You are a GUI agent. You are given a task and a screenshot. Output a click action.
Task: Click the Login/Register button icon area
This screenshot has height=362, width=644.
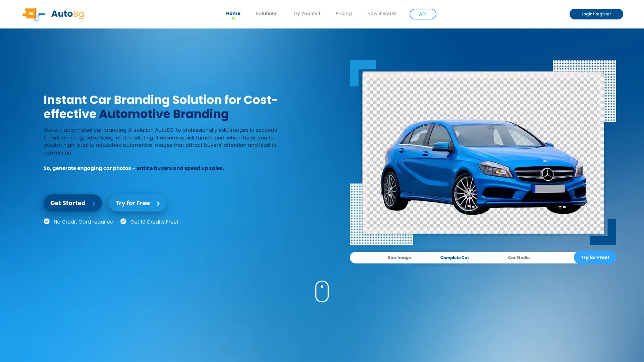pos(596,14)
